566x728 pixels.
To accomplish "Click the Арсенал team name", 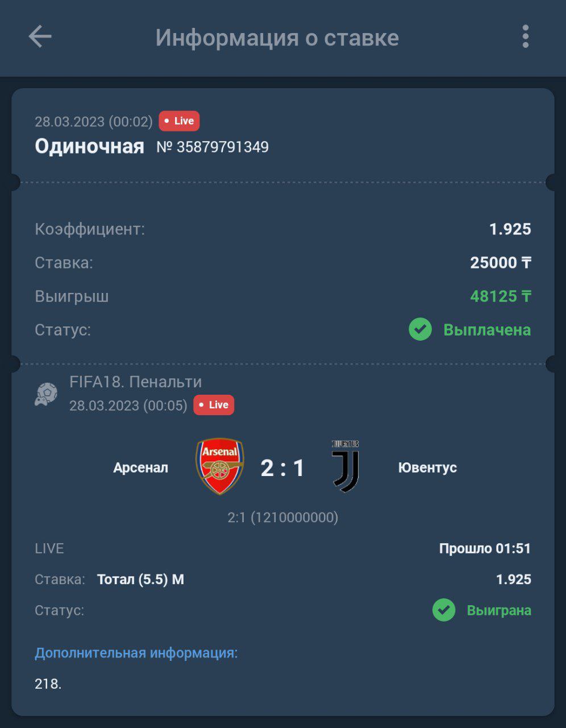I will 140,468.
